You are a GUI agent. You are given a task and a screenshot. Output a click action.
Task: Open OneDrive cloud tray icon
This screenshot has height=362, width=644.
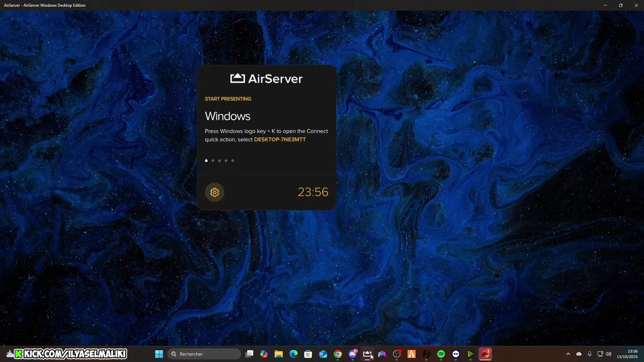click(x=579, y=354)
